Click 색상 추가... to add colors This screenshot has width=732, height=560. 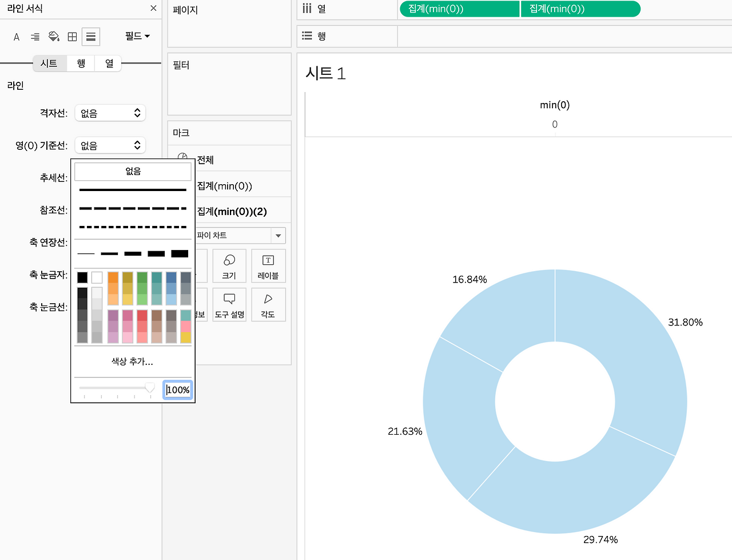[133, 362]
